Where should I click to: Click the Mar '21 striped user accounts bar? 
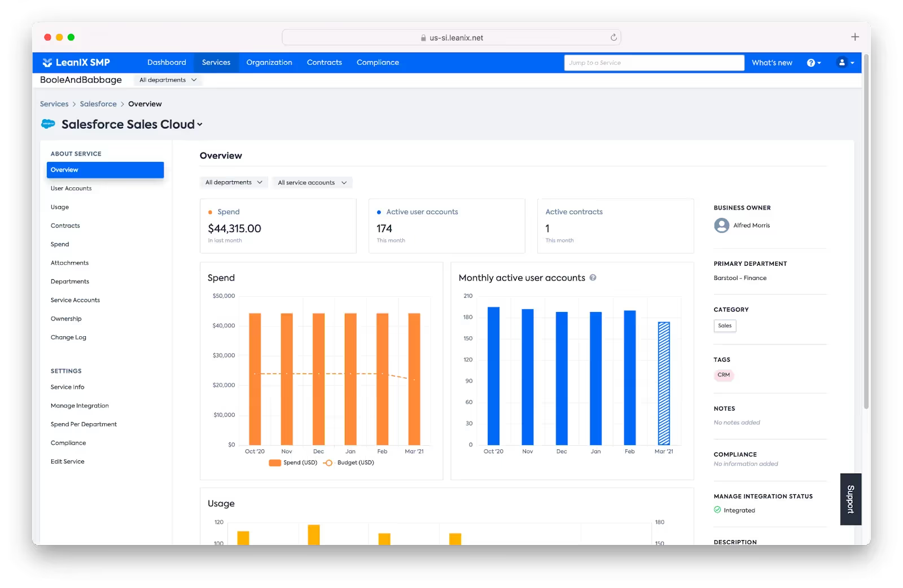tap(664, 384)
